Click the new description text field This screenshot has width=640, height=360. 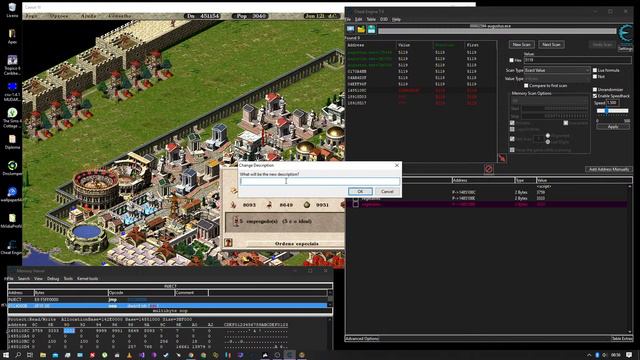coord(320,181)
